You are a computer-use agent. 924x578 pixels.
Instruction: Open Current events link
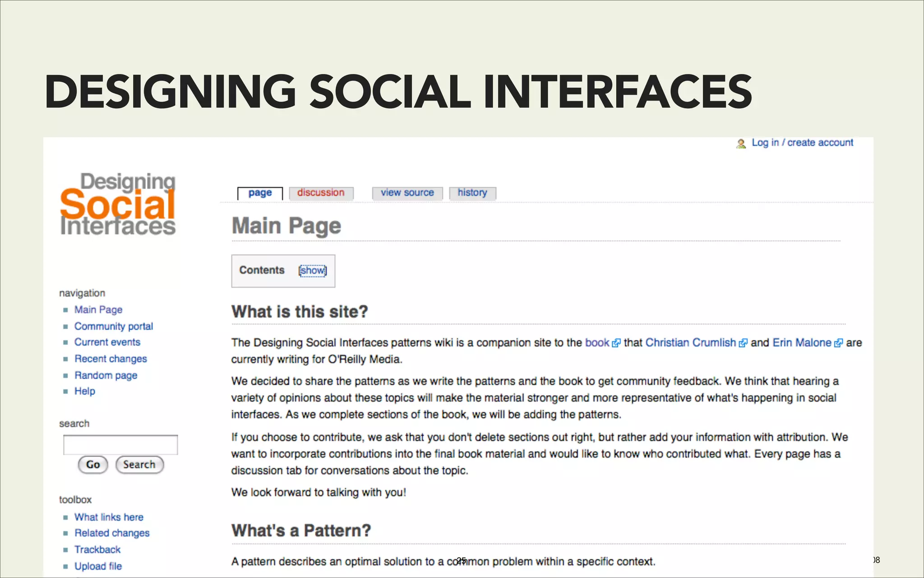pos(107,342)
